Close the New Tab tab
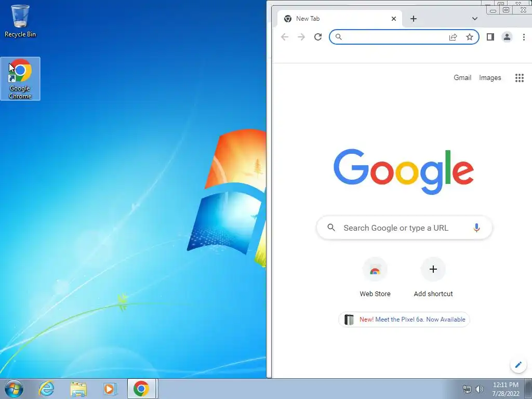532x399 pixels. coord(394,19)
